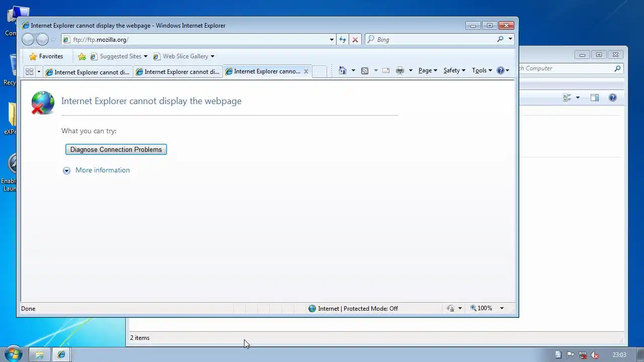Click the Help icon in Explorer window
Screen dimensions: 644x362
613,98
